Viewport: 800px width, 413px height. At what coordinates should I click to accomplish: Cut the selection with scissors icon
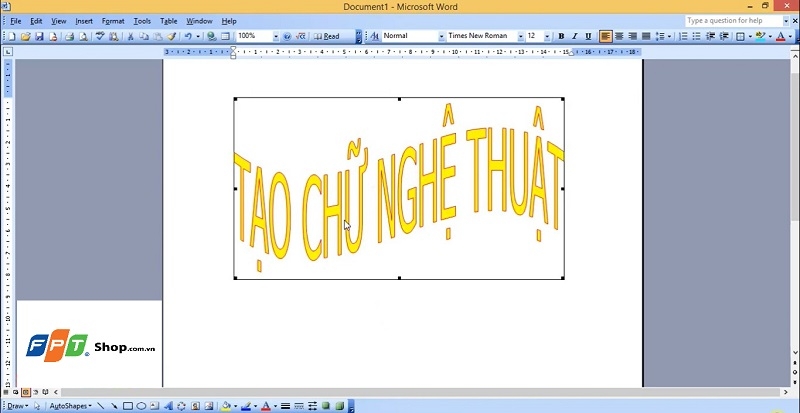[130, 36]
